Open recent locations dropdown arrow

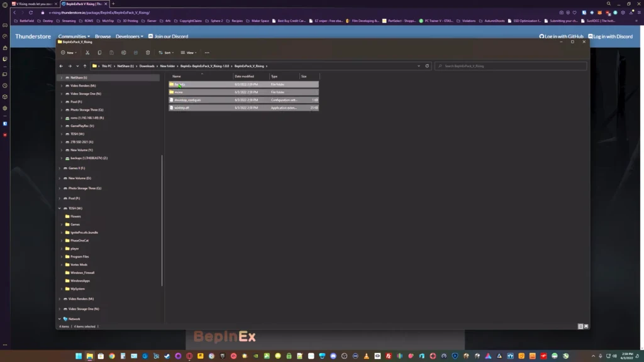click(x=77, y=66)
